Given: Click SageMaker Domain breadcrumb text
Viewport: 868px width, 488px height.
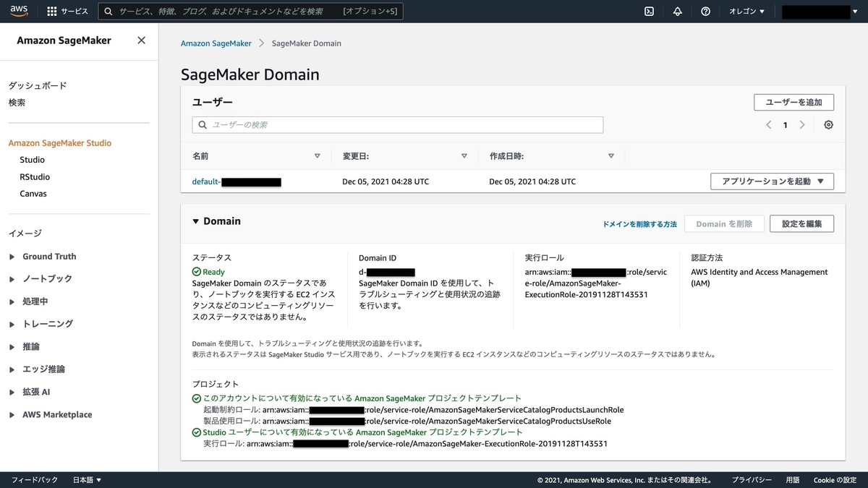Looking at the screenshot, I should pyautogui.click(x=306, y=43).
